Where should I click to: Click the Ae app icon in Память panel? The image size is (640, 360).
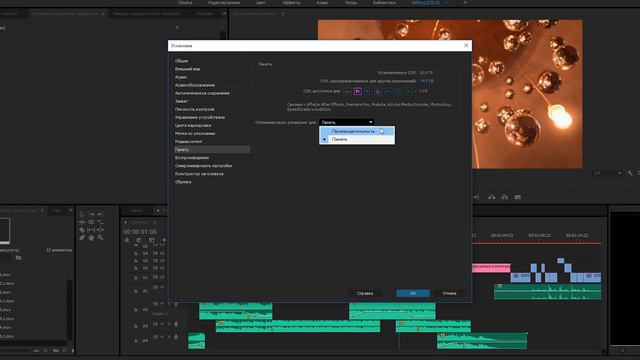coord(347,91)
